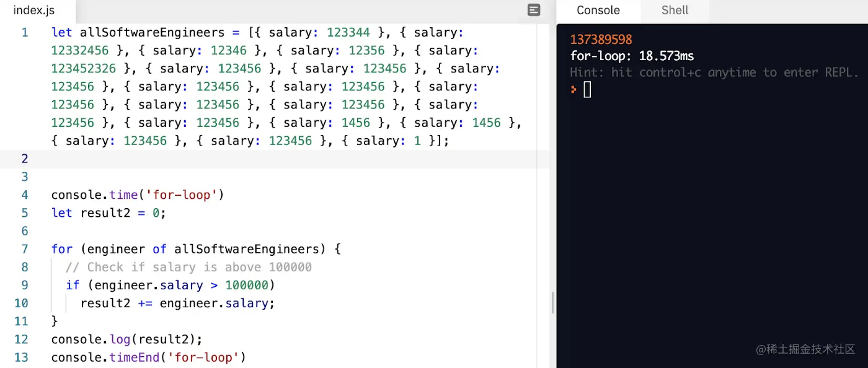868x368 pixels.
Task: Click the REPL prompt cursor in the console
Action: tap(587, 90)
